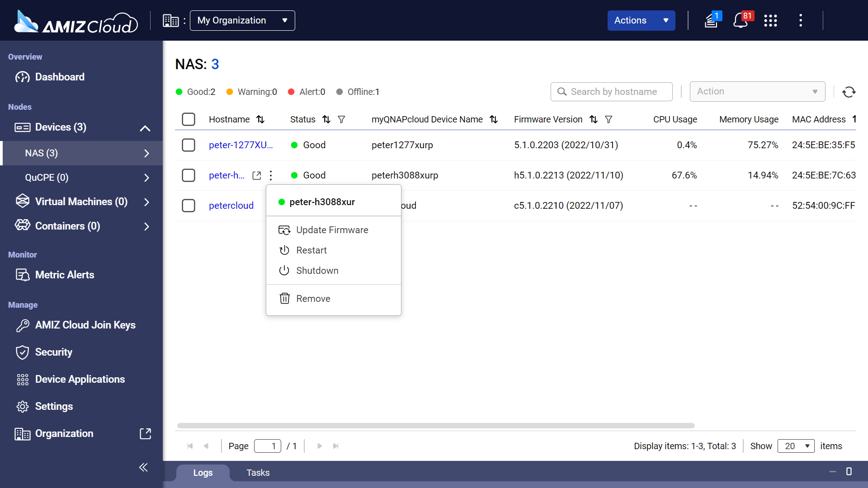Open the Actions dropdown button

pyautogui.click(x=640, y=20)
